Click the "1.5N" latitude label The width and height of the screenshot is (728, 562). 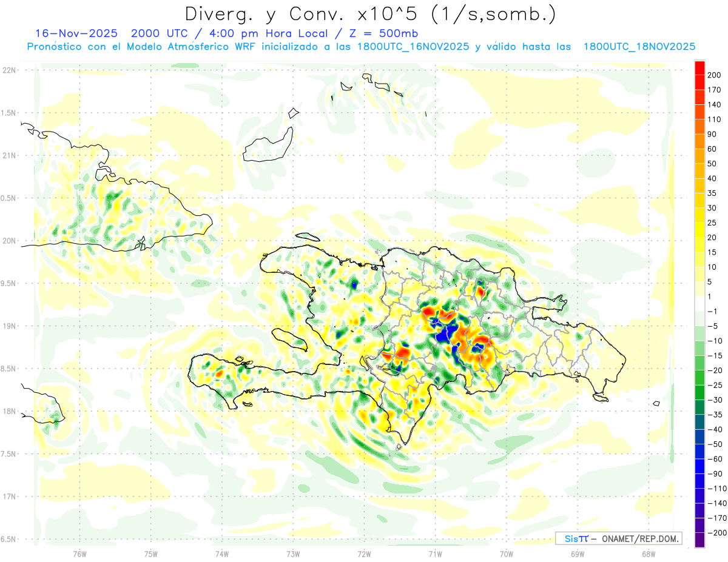click(9, 113)
